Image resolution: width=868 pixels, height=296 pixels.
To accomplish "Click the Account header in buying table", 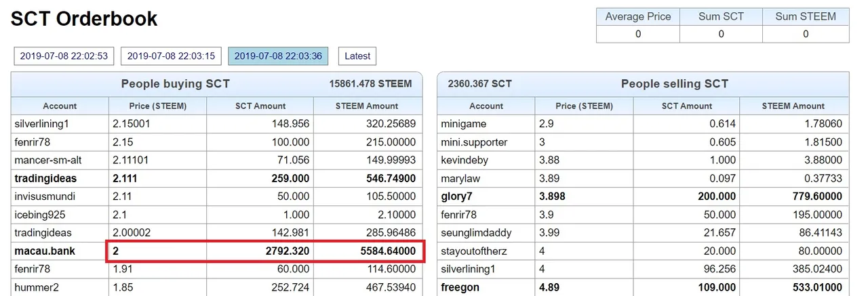I will (60, 106).
